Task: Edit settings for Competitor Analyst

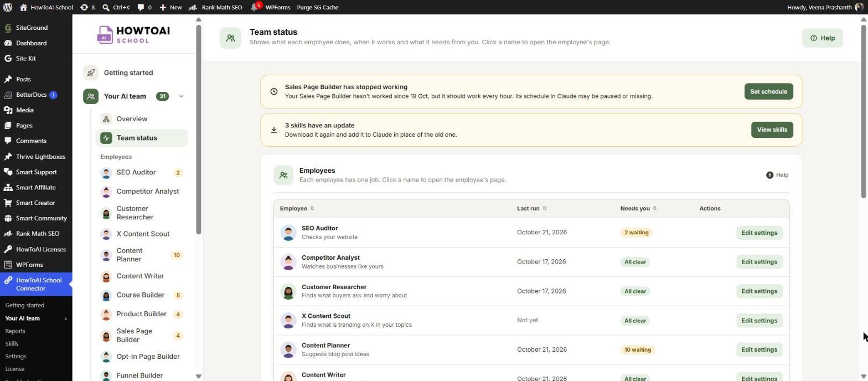Action: (759, 262)
